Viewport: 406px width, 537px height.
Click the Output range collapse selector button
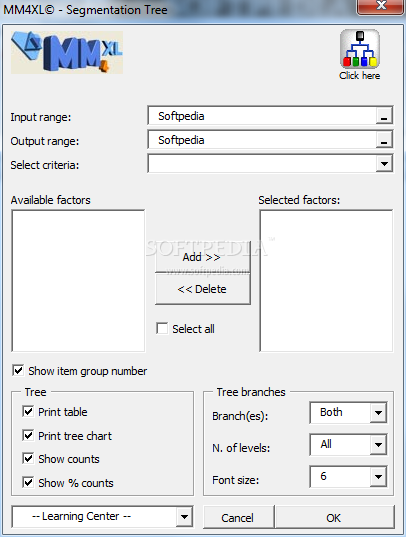coord(384,140)
